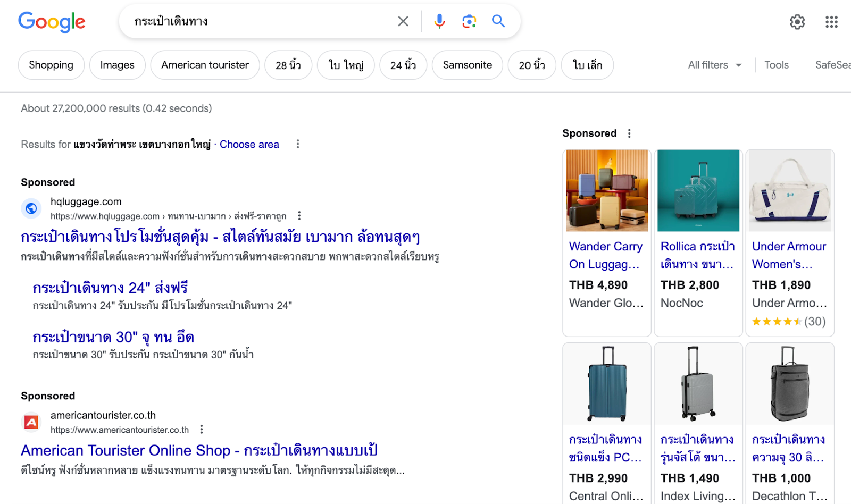851x504 pixels.
Task: Open the Wander Carry On luggage thumbnail
Action: tap(607, 190)
